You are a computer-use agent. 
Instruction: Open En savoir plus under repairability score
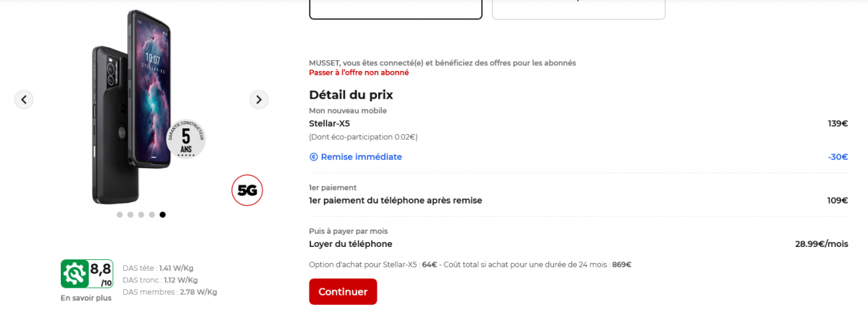(x=86, y=298)
